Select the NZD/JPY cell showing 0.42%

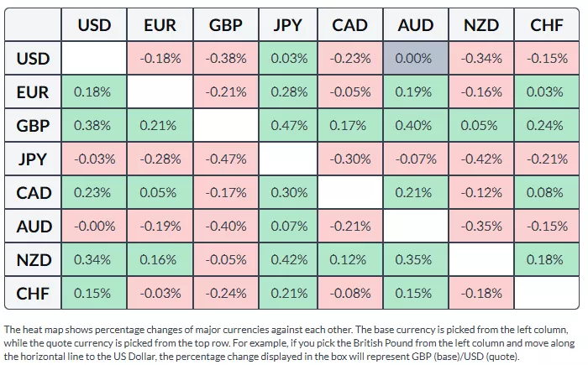coord(288,260)
